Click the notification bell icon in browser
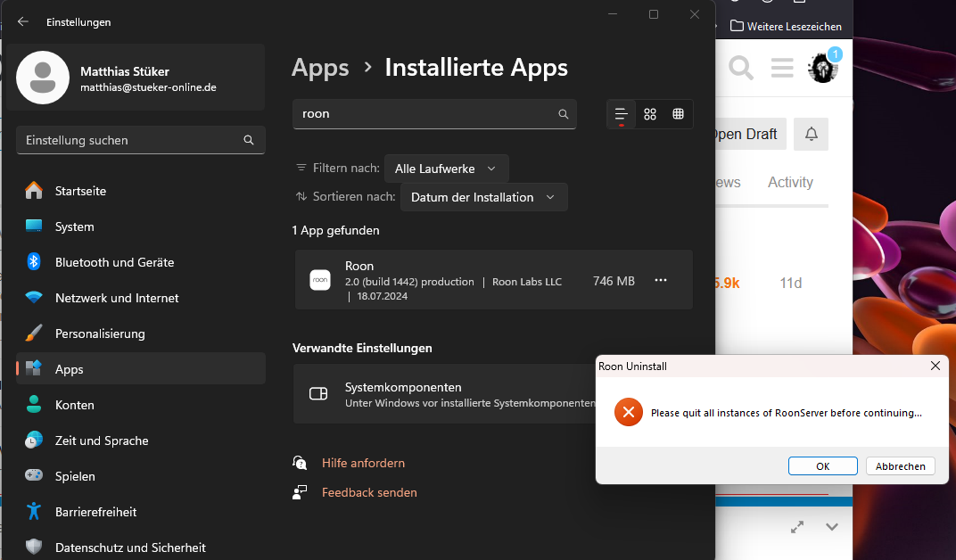Screen dimensions: 956x560 811,134
